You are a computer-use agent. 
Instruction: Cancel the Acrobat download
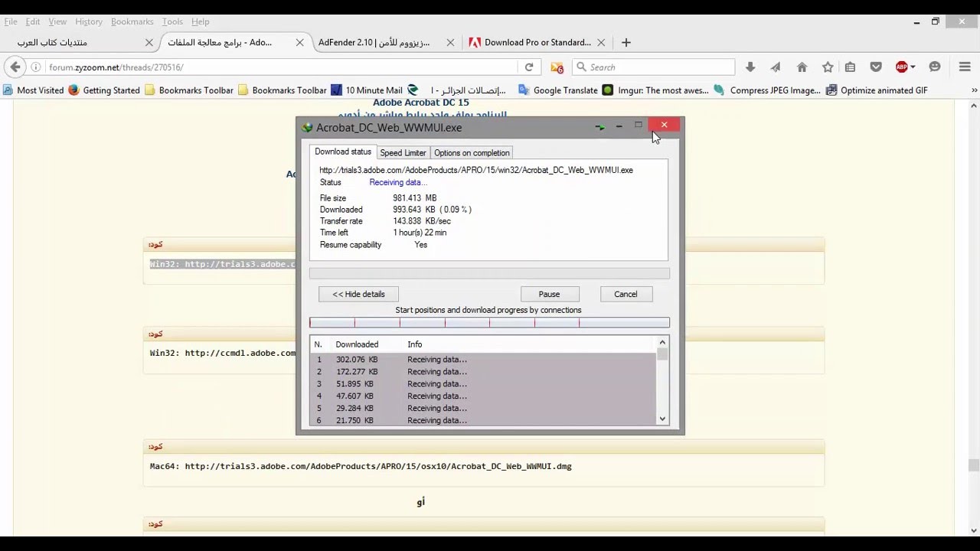626,294
